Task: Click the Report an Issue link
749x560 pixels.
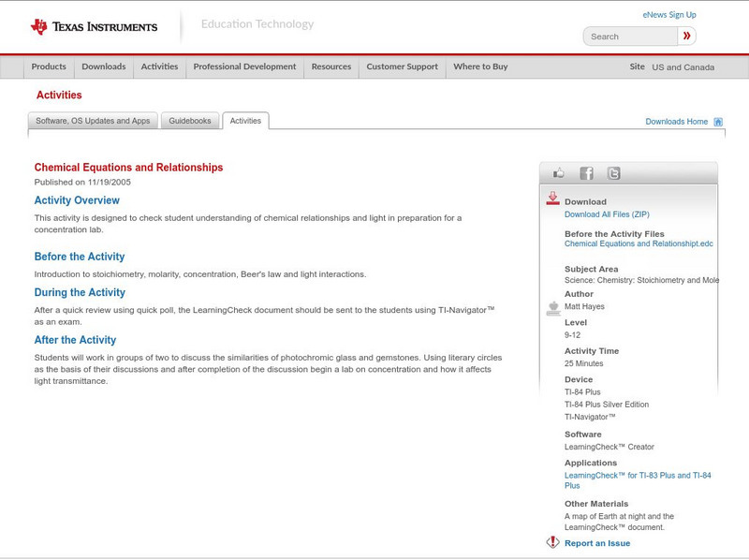Action: coord(597,542)
